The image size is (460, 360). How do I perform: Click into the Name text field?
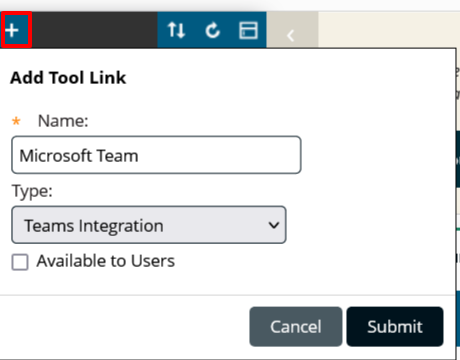(x=156, y=155)
